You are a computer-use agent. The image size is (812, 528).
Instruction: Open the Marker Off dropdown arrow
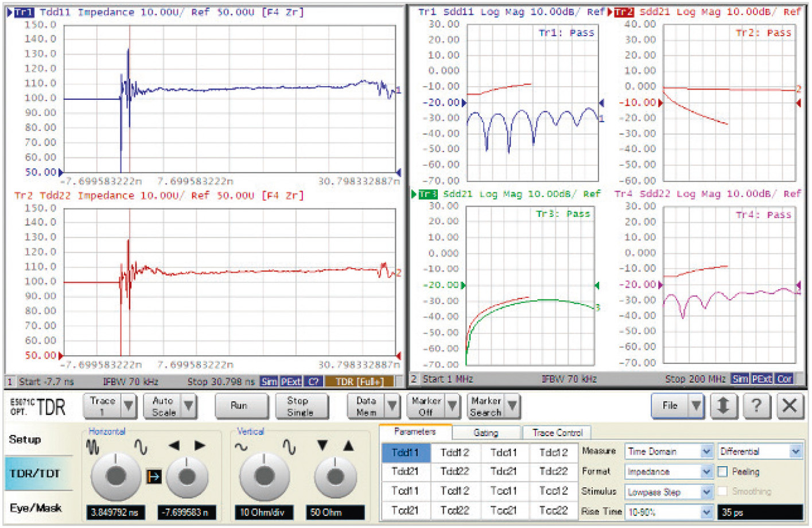click(x=453, y=406)
